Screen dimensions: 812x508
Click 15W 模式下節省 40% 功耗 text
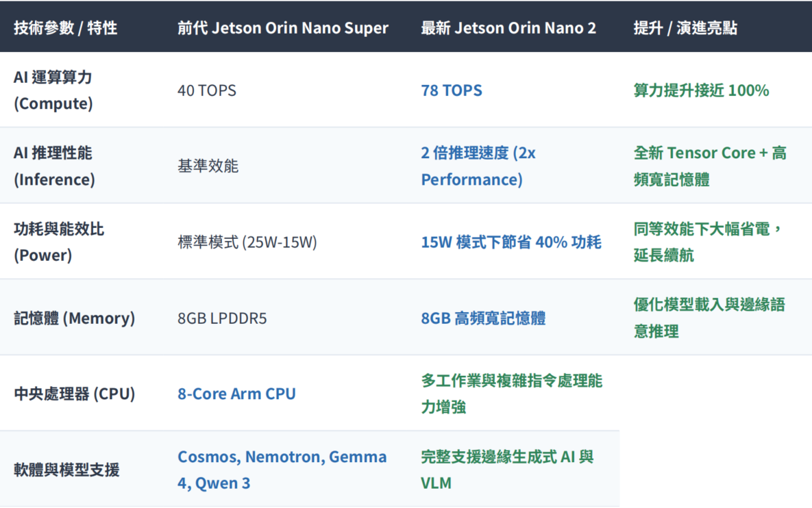pyautogui.click(x=511, y=242)
